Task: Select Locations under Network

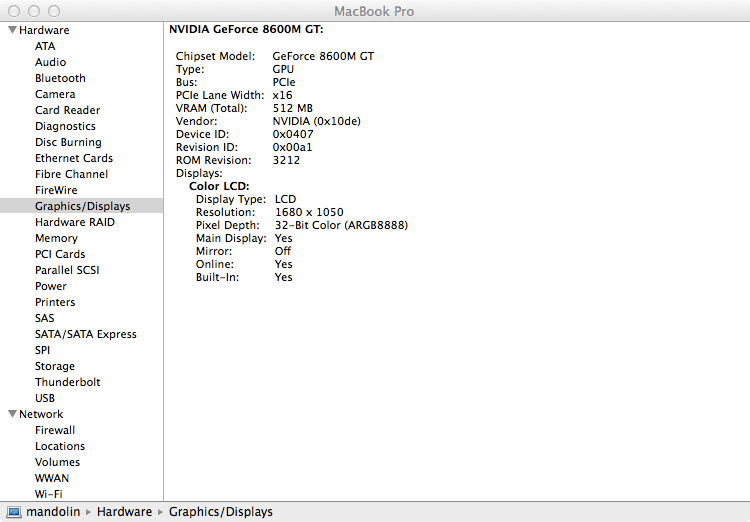Action: [60, 446]
